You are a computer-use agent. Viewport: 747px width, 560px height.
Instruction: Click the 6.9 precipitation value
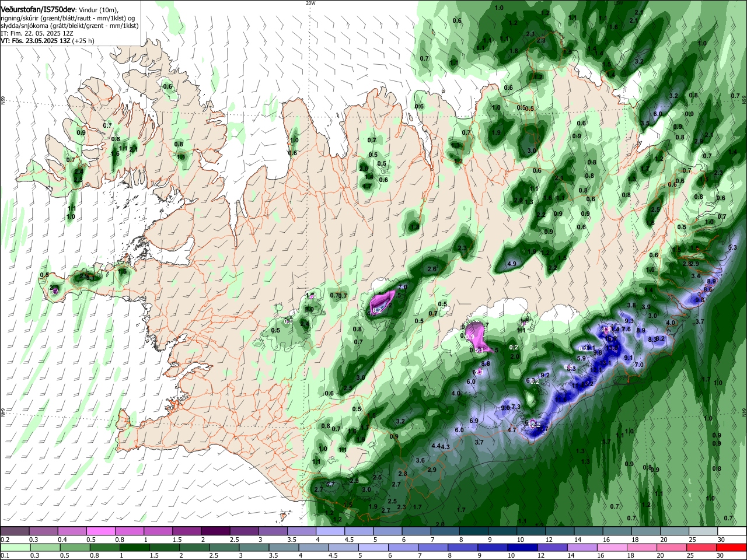pos(474,421)
